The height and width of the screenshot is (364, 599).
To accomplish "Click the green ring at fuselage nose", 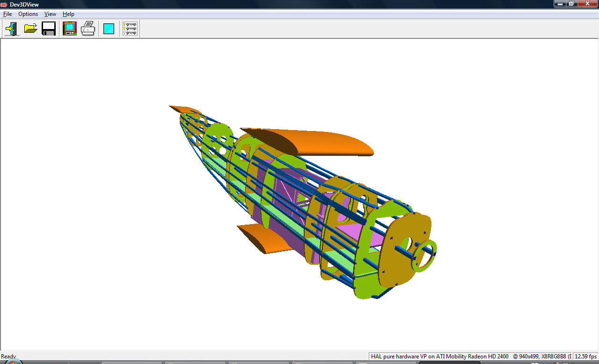I will (x=424, y=255).
